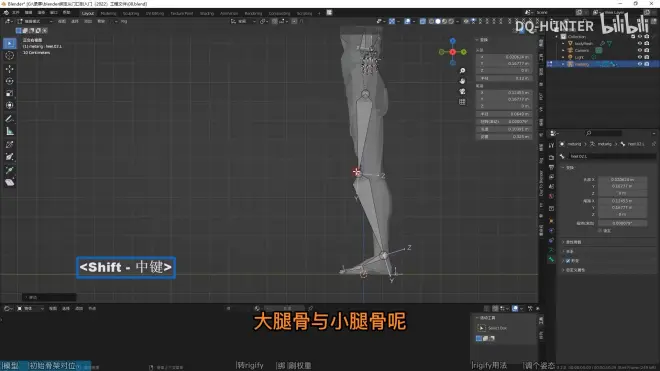Toggle the lock checkbox below roll field
660x371 pixels.
click(x=600, y=231)
